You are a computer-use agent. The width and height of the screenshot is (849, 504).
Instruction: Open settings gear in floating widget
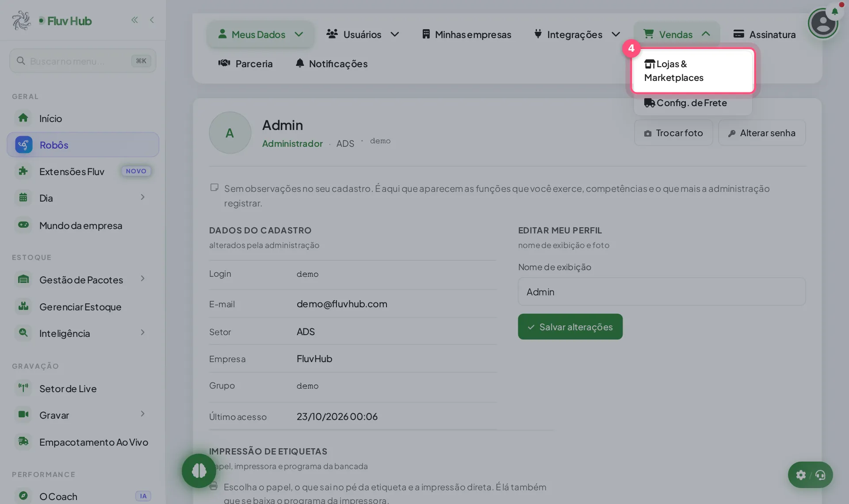(x=801, y=475)
